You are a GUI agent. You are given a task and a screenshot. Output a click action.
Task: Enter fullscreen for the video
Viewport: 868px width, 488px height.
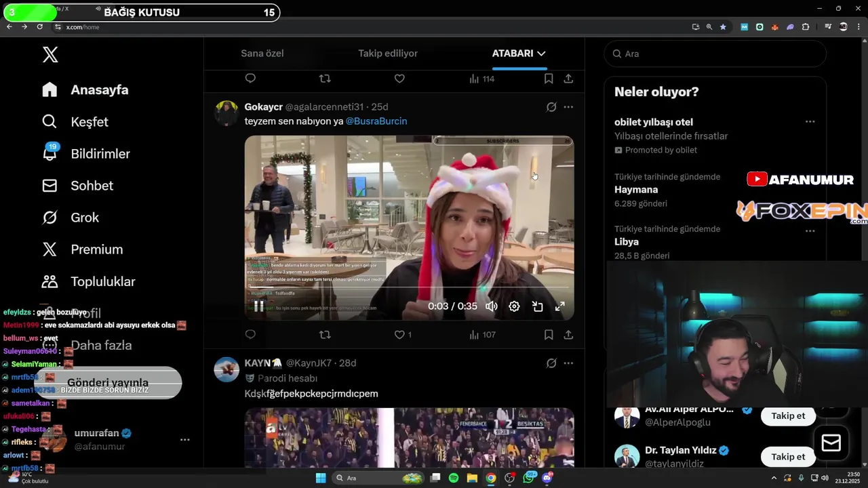[x=560, y=306]
